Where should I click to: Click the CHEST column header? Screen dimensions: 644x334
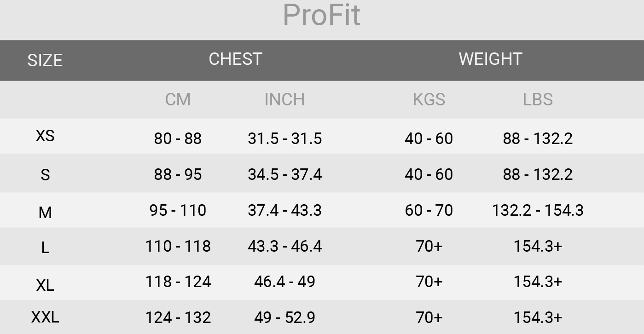pyautogui.click(x=235, y=59)
